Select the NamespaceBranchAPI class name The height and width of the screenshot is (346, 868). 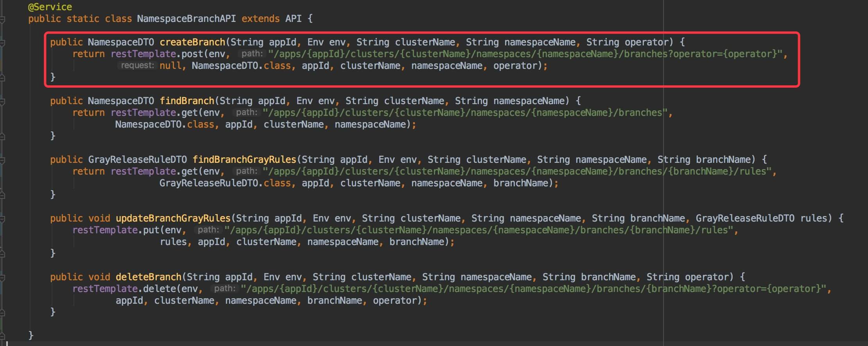pyautogui.click(x=187, y=19)
